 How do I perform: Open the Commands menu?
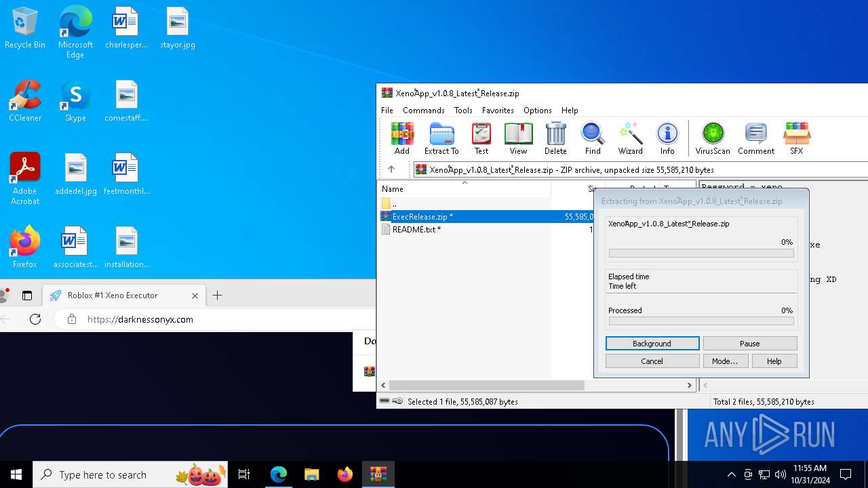pos(424,110)
